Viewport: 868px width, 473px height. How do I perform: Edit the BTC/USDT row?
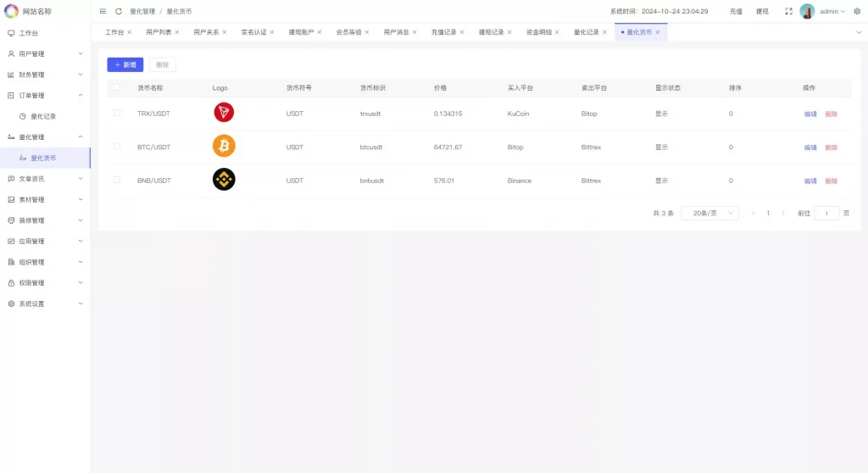tap(810, 147)
